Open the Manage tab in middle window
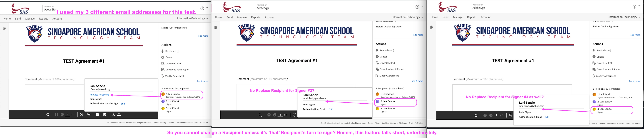Image resolution: width=644 pixels, height=138 pixels. coord(242,17)
